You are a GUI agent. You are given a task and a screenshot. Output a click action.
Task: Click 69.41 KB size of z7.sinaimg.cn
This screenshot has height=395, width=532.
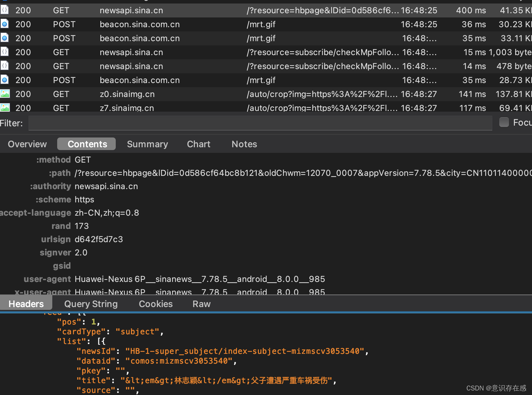516,108
